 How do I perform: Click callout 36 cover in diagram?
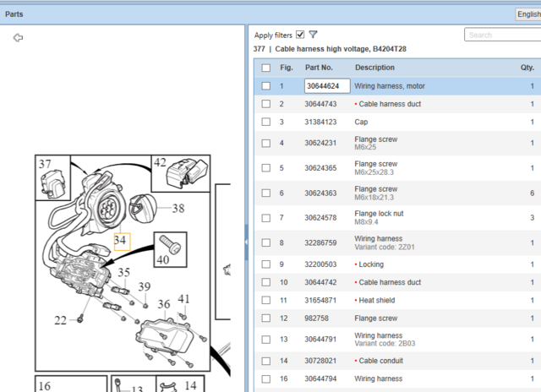pyautogui.click(x=163, y=304)
